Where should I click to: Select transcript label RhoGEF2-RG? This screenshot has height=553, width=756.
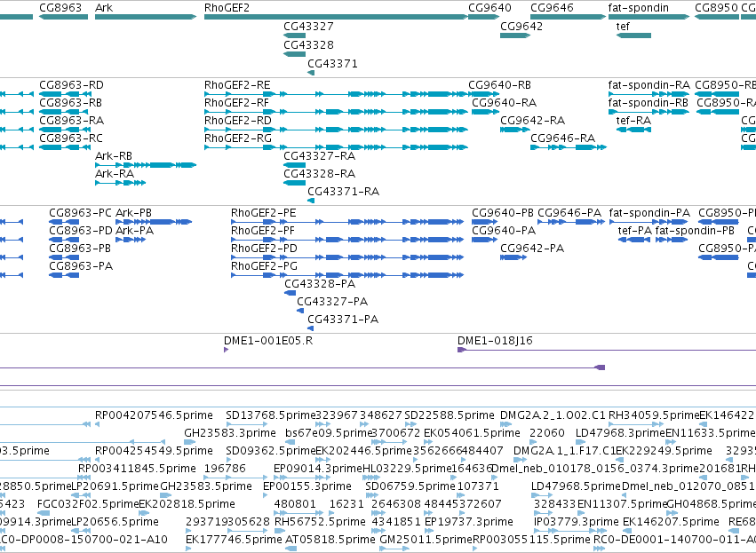[238, 138]
